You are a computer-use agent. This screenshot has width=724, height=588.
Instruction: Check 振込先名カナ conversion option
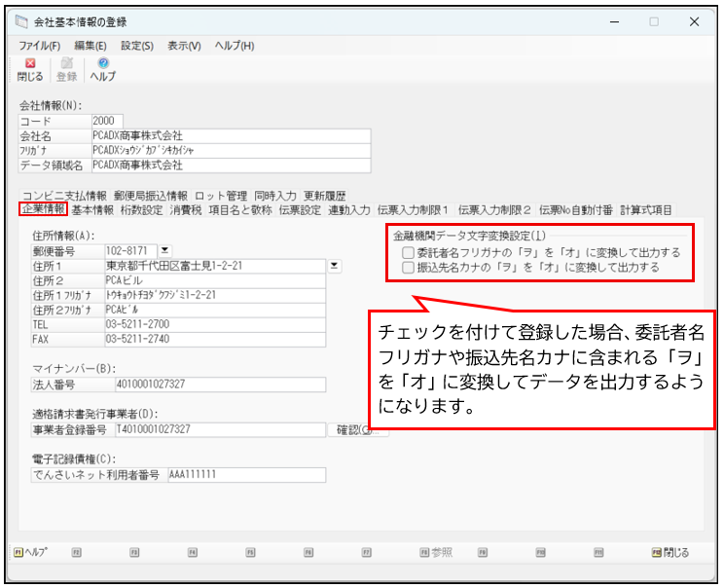(x=408, y=268)
